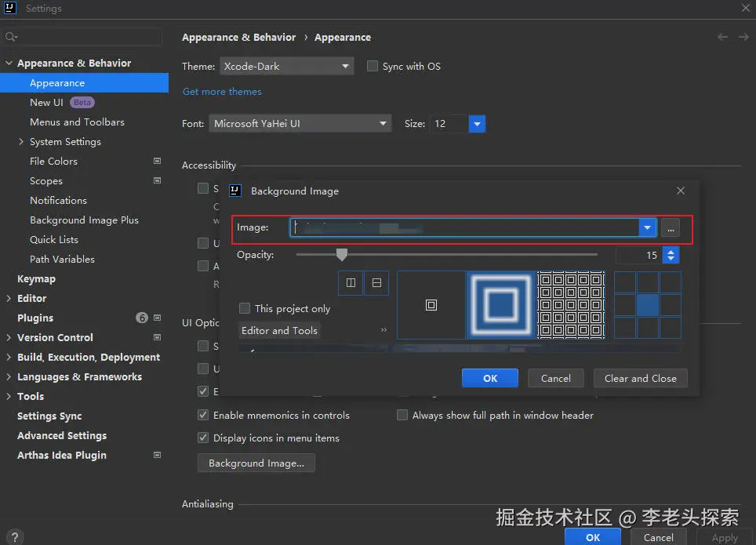Click the Background Image... button
This screenshot has width=756, height=545.
[x=256, y=463]
